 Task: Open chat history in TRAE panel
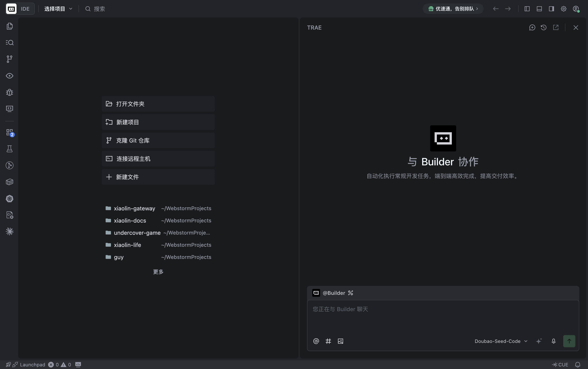point(544,28)
